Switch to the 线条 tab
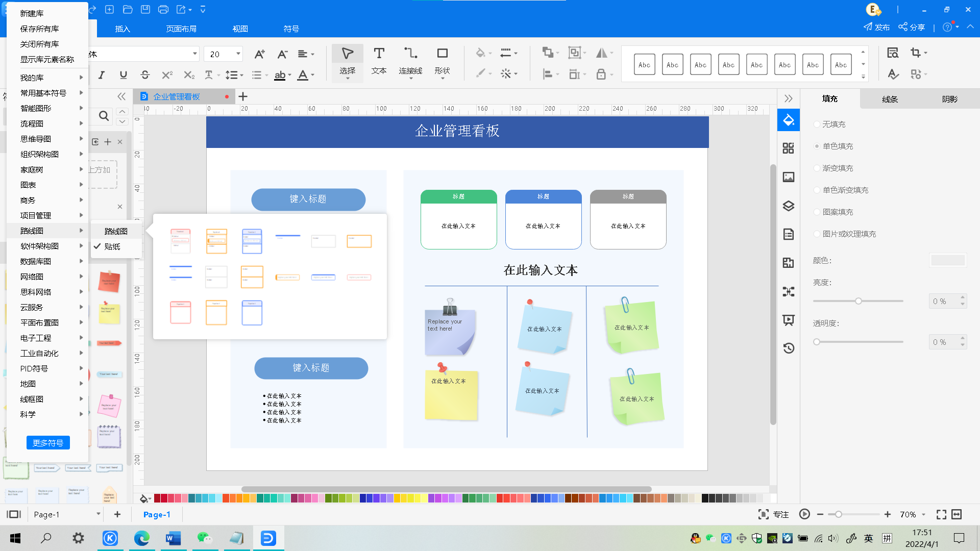Image resolution: width=980 pixels, height=551 pixels. (x=890, y=99)
